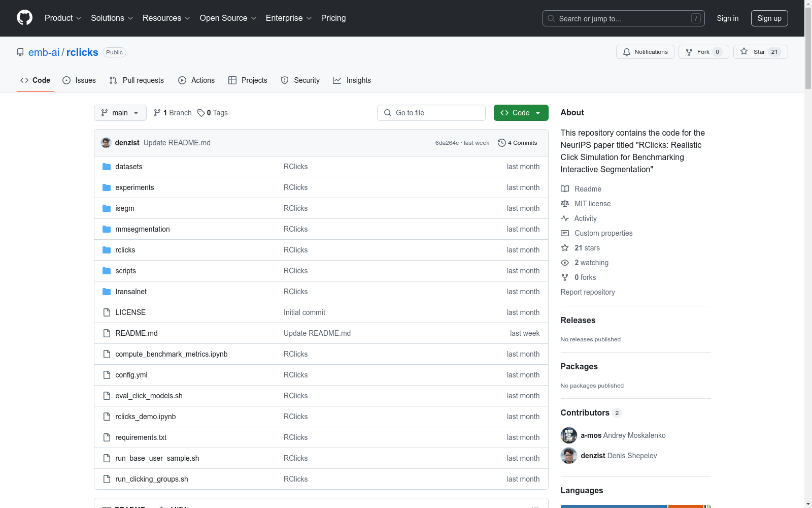
Task: Select the Code tab
Action: pyautogui.click(x=36, y=80)
